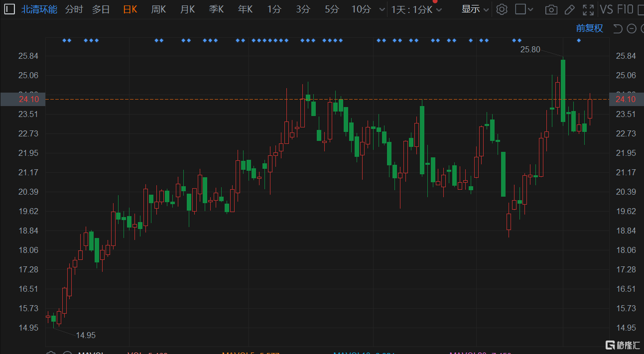Zoom out chart with minus icon

click(632, 29)
